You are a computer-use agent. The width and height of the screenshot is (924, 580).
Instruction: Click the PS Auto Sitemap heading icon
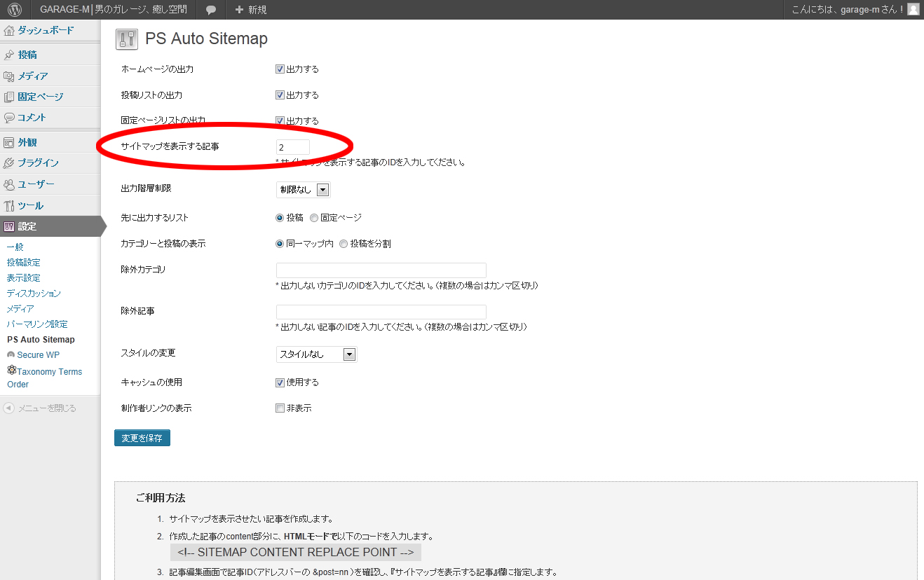127,39
